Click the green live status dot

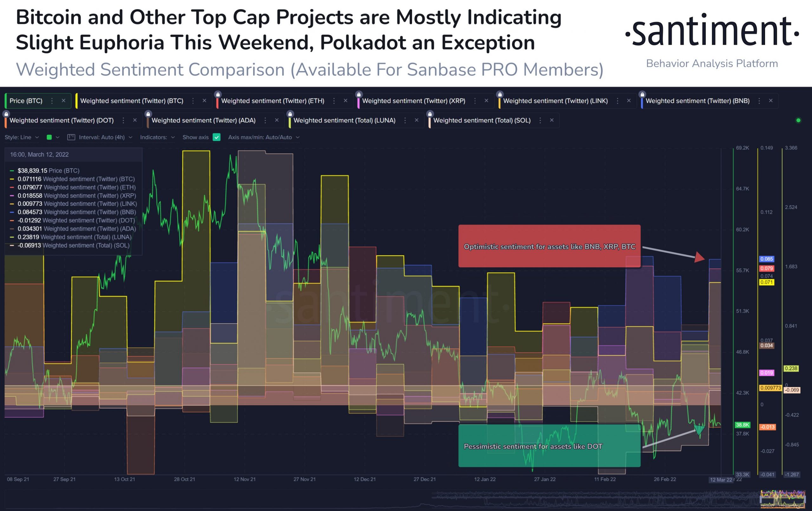[798, 121]
